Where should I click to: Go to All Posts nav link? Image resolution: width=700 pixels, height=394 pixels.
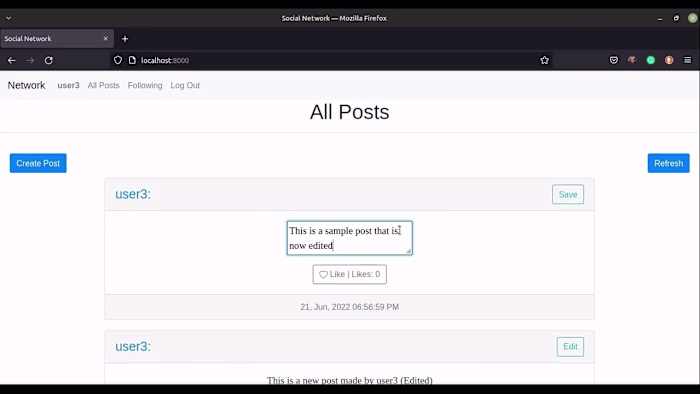pyautogui.click(x=104, y=85)
